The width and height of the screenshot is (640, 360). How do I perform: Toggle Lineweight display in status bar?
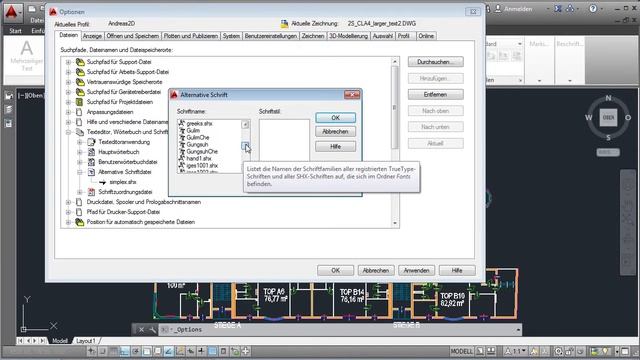(x=201, y=351)
